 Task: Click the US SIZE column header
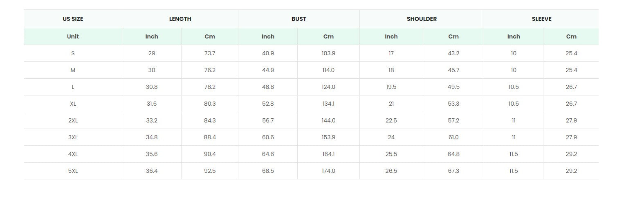(x=73, y=19)
